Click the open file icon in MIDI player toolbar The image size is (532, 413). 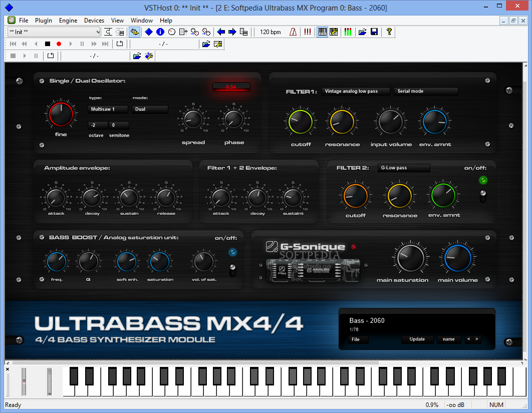pos(206,44)
